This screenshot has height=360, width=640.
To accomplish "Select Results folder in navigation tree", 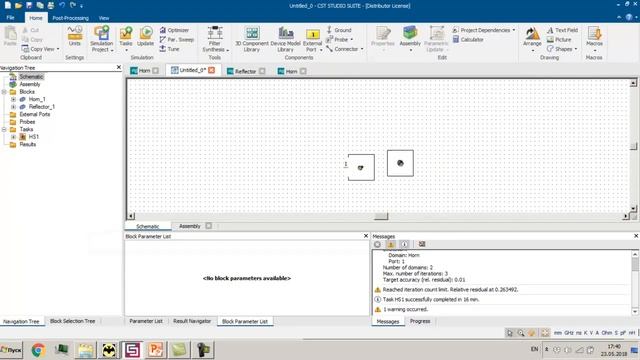I will pyautogui.click(x=28, y=144).
